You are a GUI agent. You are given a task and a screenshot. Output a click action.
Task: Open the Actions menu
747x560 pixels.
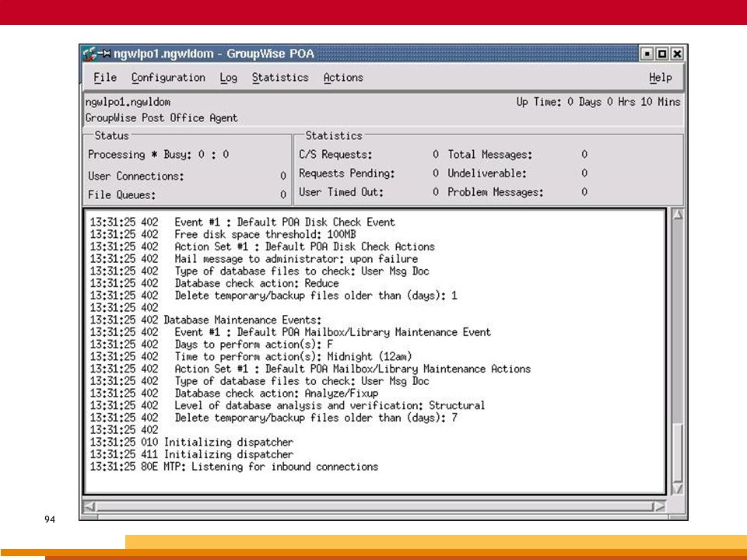pyautogui.click(x=343, y=78)
